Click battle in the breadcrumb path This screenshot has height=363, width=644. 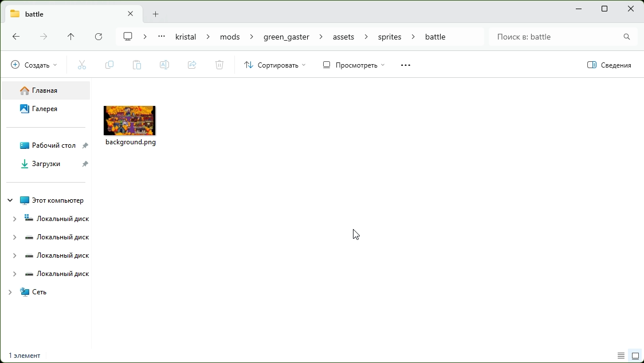coord(435,37)
